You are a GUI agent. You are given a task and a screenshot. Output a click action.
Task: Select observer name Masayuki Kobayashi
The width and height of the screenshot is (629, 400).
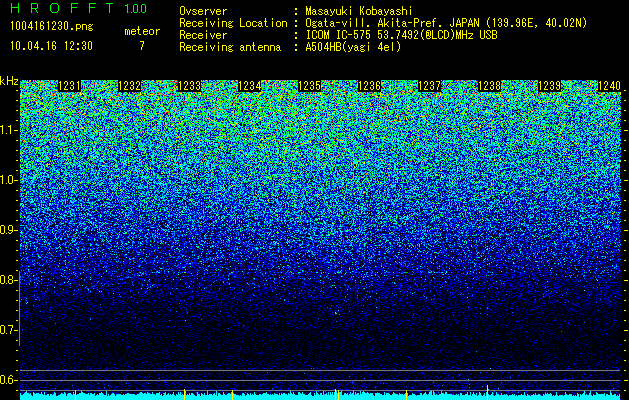tap(359, 11)
